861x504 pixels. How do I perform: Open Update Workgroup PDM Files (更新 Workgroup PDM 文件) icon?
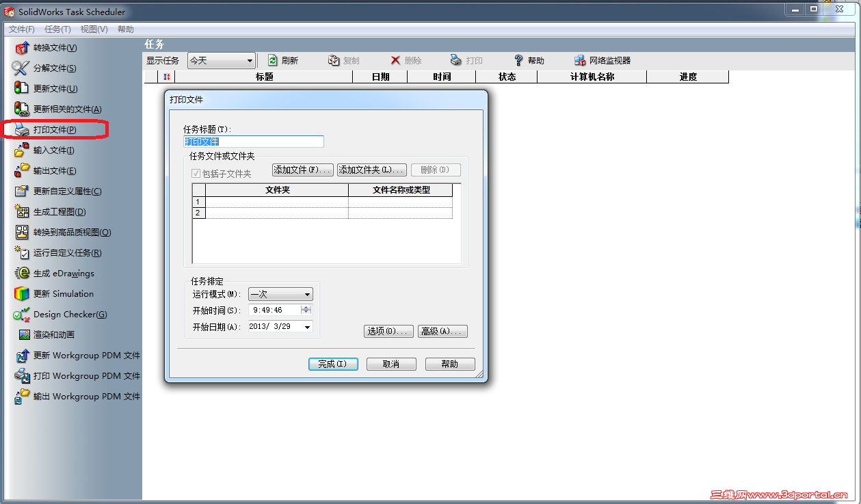(22, 356)
